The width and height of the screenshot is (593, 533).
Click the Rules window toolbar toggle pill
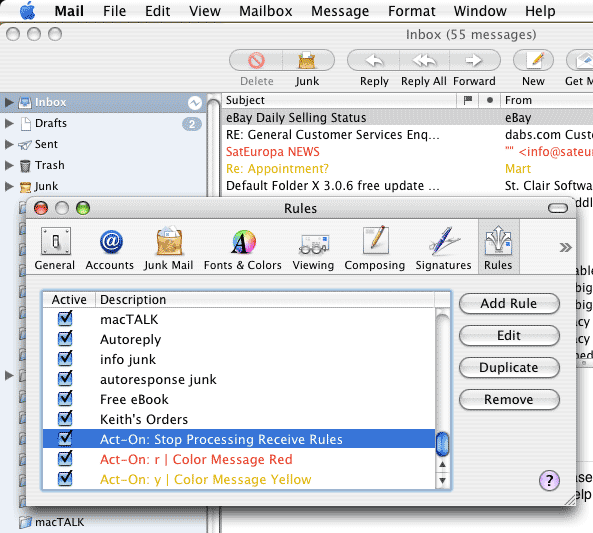(558, 208)
